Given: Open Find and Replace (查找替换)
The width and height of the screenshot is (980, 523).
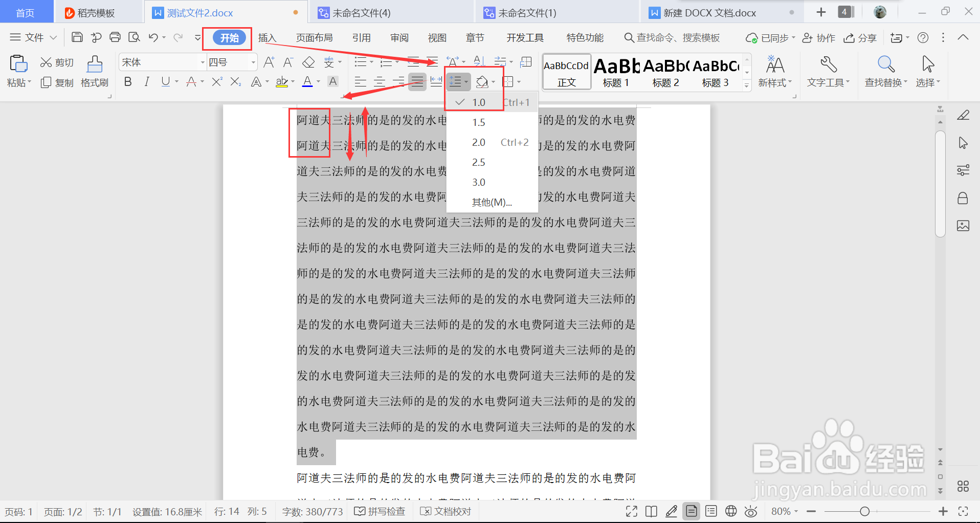Looking at the screenshot, I should click(x=886, y=71).
